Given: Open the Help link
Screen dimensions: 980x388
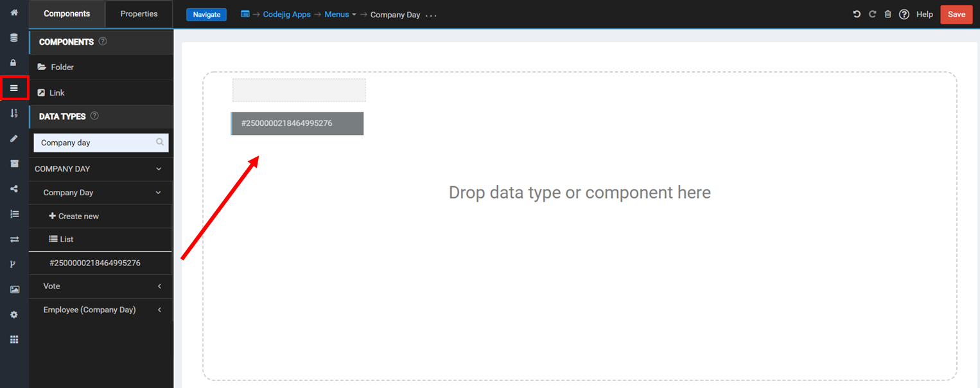Looking at the screenshot, I should [925, 14].
